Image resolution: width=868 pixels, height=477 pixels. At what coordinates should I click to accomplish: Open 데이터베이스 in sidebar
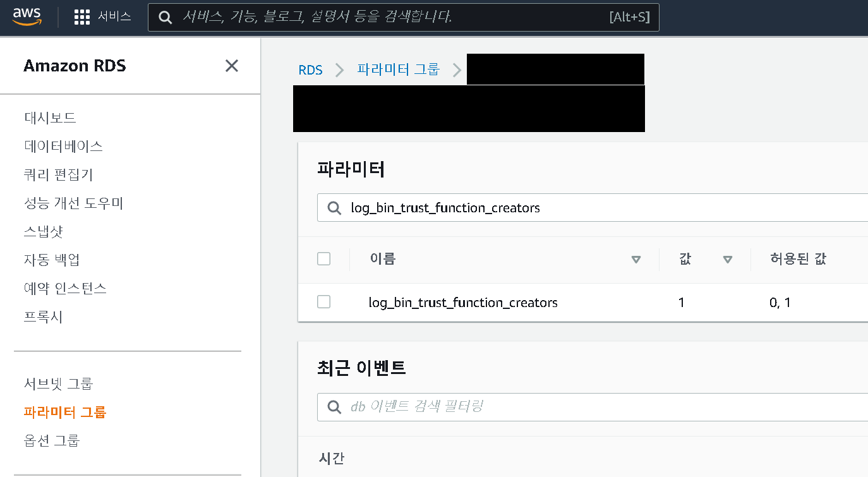coord(63,146)
